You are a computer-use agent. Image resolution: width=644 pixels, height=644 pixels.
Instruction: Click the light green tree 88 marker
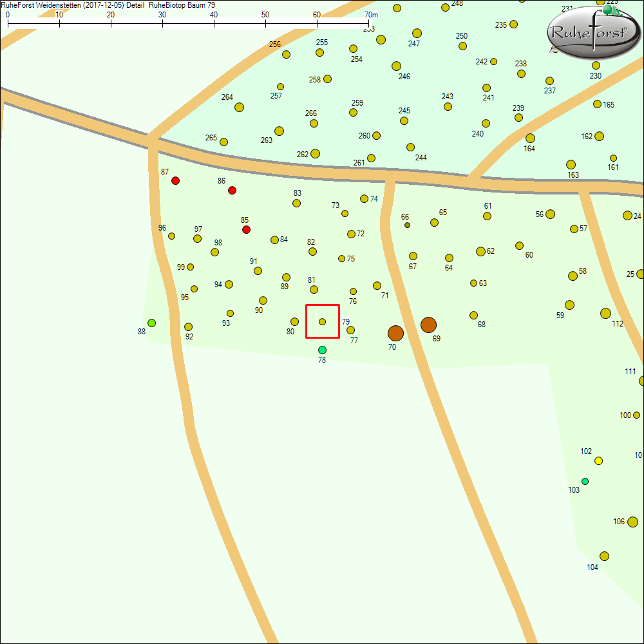pyautogui.click(x=151, y=323)
